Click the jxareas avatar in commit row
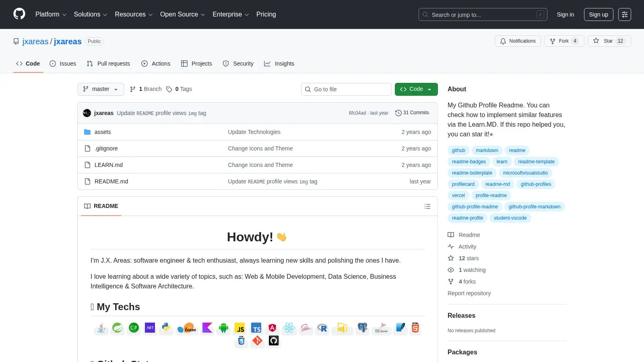This screenshot has width=644, height=362. point(87,113)
